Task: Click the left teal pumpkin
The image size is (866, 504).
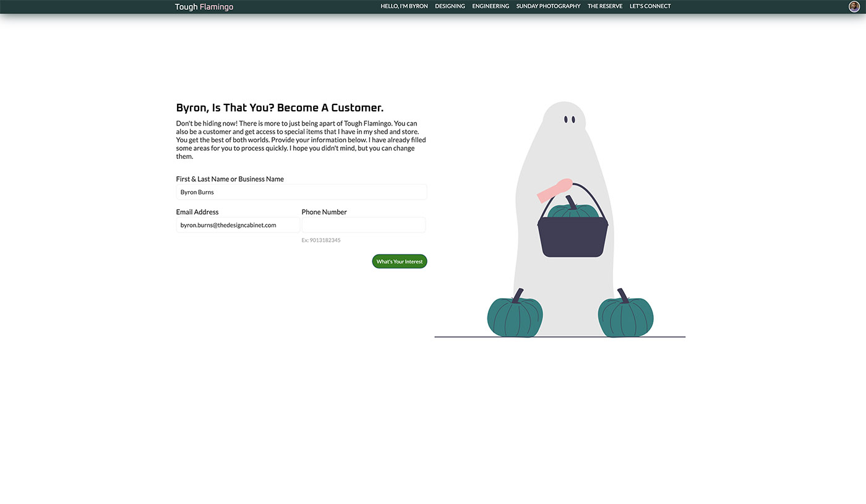Action: pos(515,317)
